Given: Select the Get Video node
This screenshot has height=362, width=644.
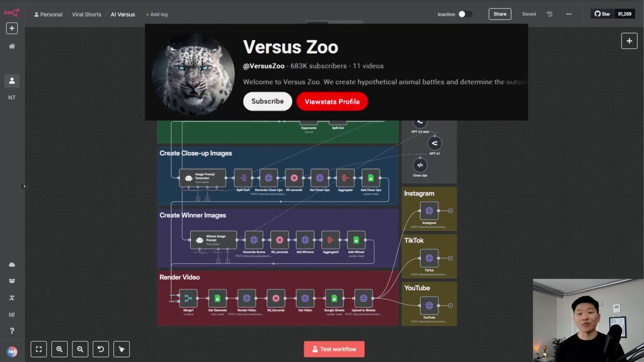Looking at the screenshot, I should (305, 298).
